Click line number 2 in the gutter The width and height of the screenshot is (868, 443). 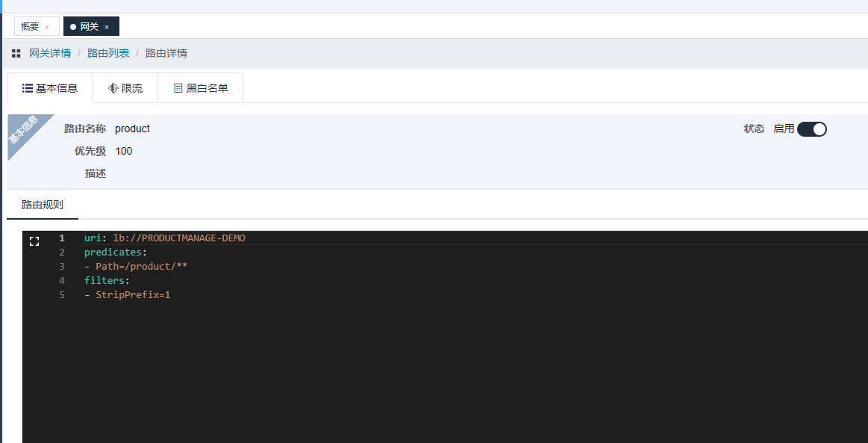click(x=62, y=253)
